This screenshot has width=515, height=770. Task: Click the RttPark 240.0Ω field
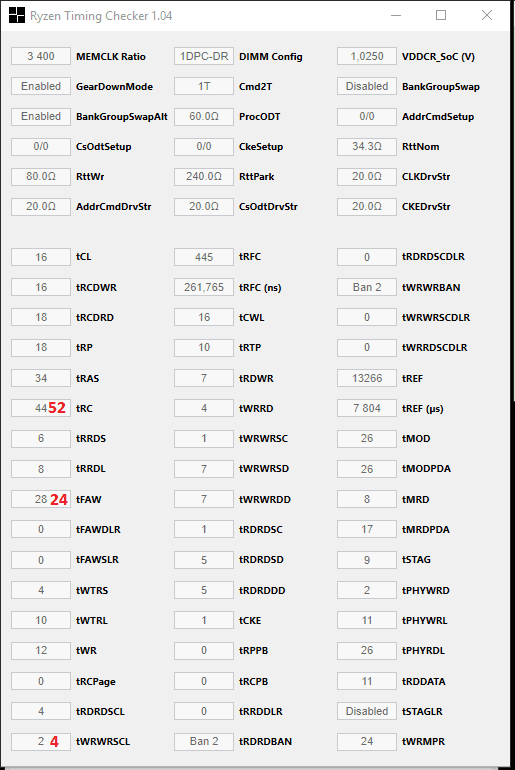pyautogui.click(x=204, y=176)
